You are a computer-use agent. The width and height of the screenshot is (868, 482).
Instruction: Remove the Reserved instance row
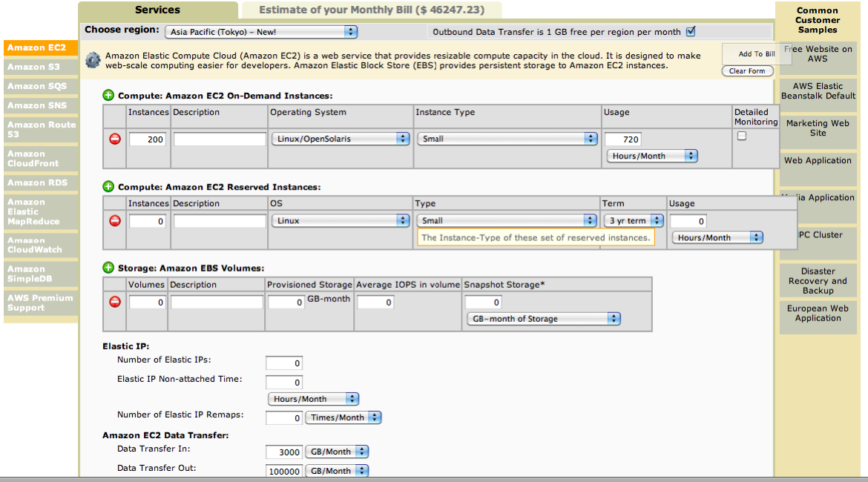pyautogui.click(x=114, y=221)
